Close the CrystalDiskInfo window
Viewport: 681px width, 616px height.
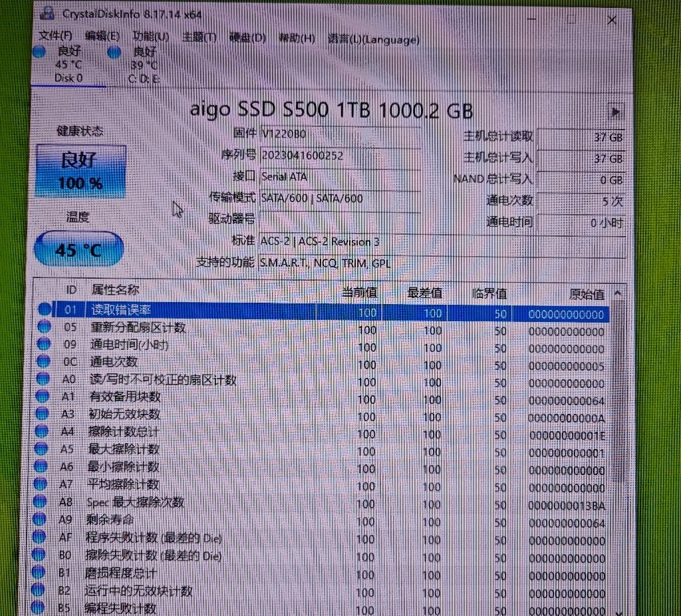point(612,21)
